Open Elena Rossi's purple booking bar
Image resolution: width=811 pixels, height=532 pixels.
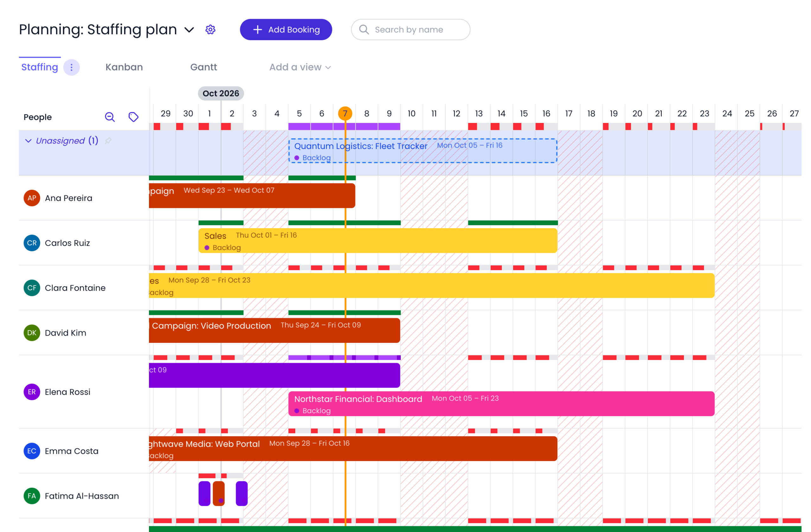[275, 375]
